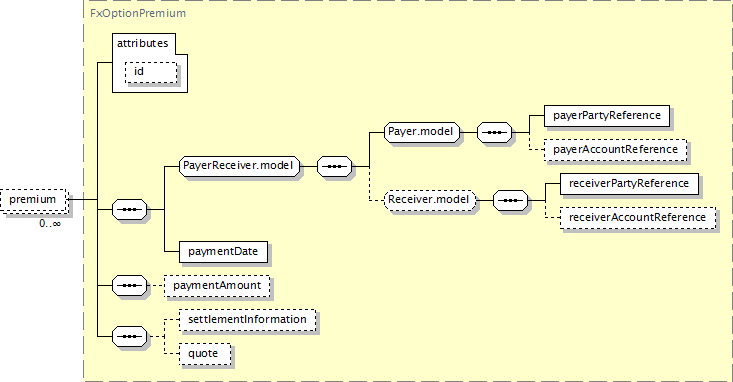This screenshot has height=382, width=733.
Task: Click the sequence icon before paymentAmount
Action: point(129,285)
